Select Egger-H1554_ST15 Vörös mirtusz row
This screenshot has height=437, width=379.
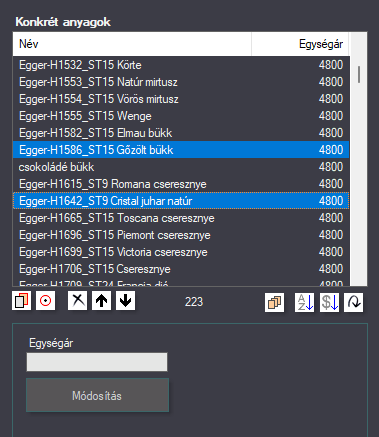[181, 99]
